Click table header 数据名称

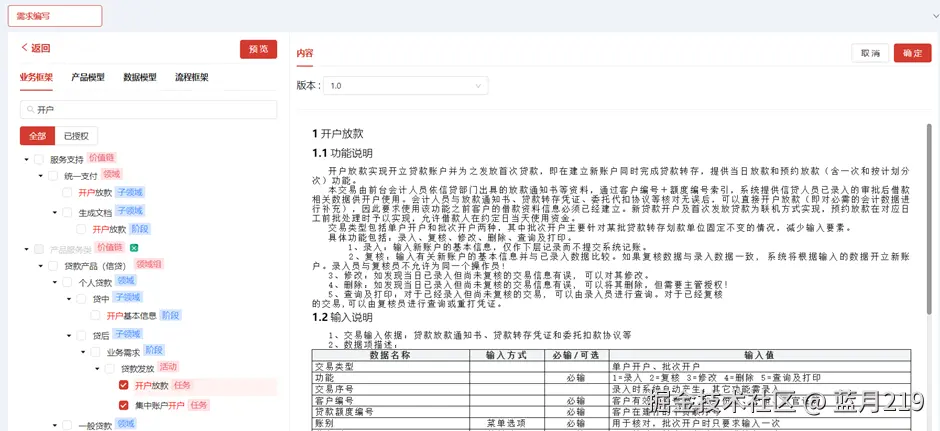[390, 355]
